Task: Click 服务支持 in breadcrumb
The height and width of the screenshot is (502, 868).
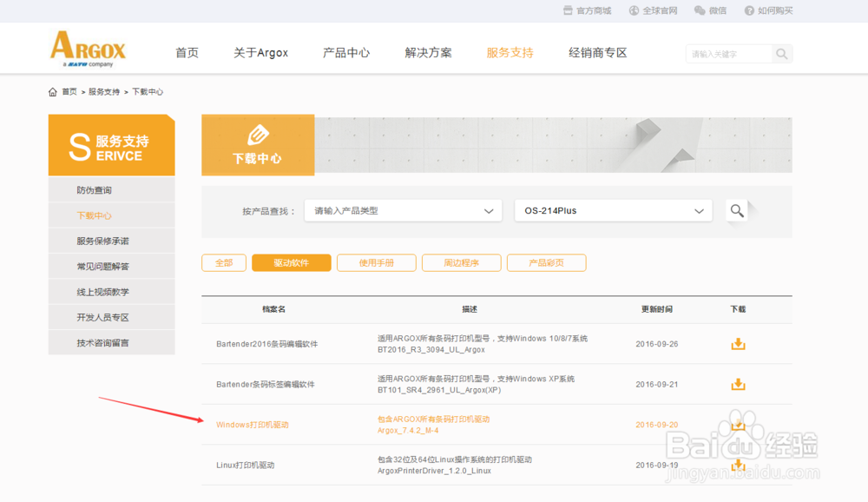Action: [104, 92]
